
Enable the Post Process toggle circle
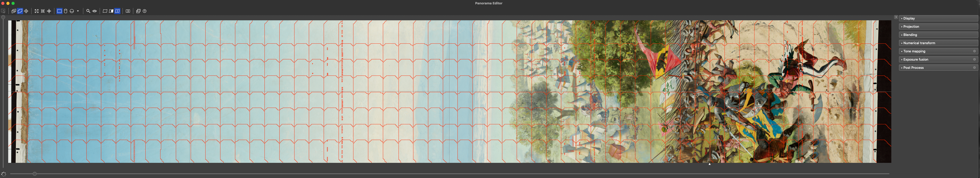coord(974,68)
